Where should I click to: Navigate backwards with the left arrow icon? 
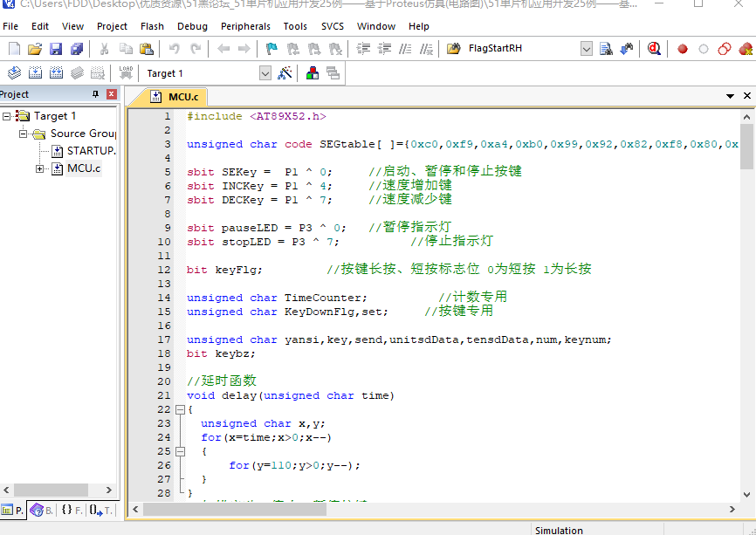point(223,49)
